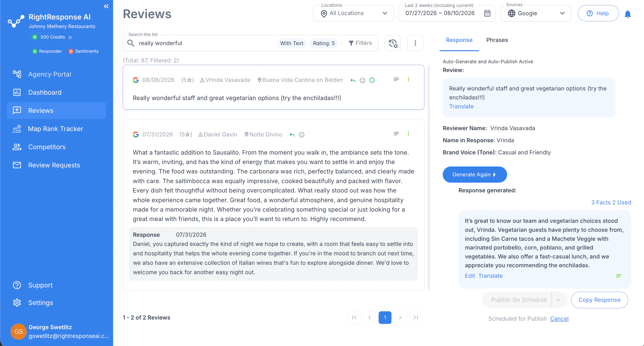
Task: Switch to the Phrases tab
Action: tap(497, 40)
